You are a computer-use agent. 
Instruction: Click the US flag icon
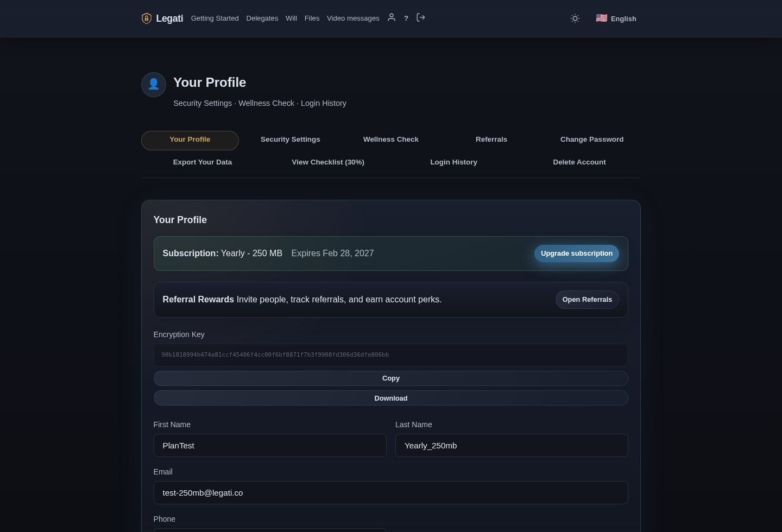point(601,18)
